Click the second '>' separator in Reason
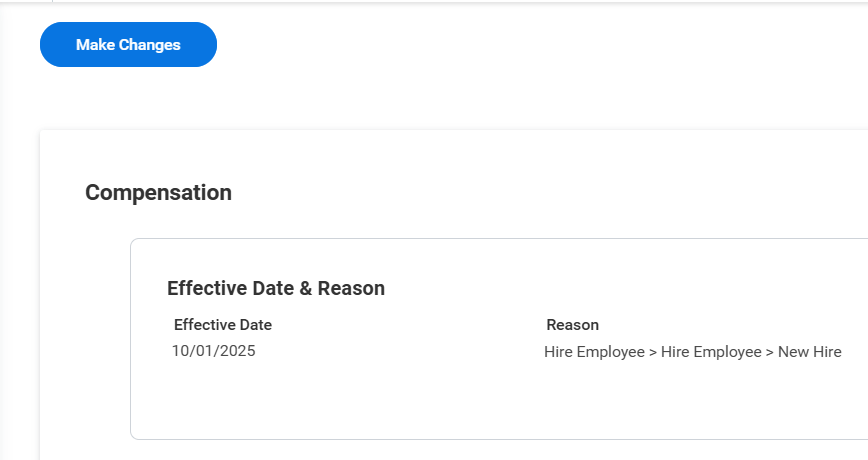The width and height of the screenshot is (868, 460). click(770, 352)
